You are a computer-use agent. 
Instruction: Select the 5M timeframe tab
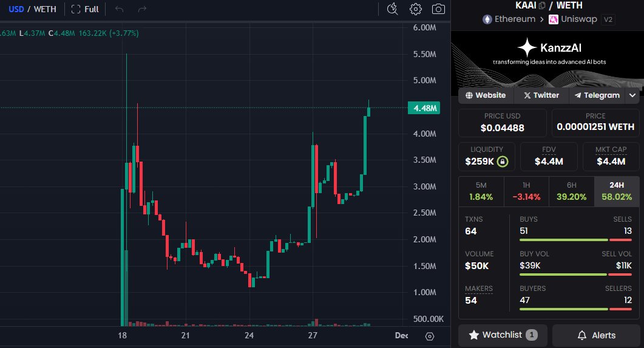(481, 191)
